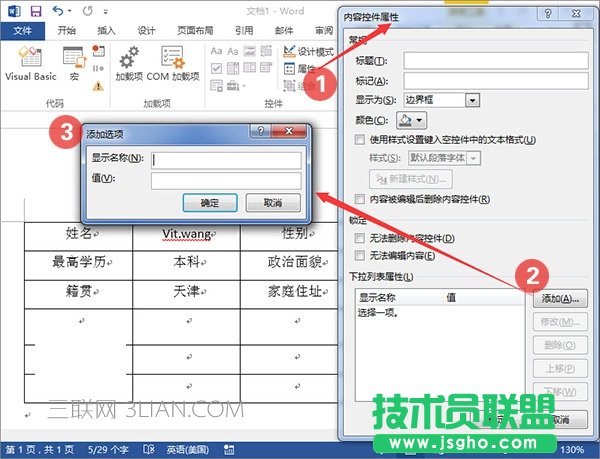Tick the 无法删除内容控件 checkbox
Screen dimensions: 600x459
pyautogui.click(x=360, y=238)
